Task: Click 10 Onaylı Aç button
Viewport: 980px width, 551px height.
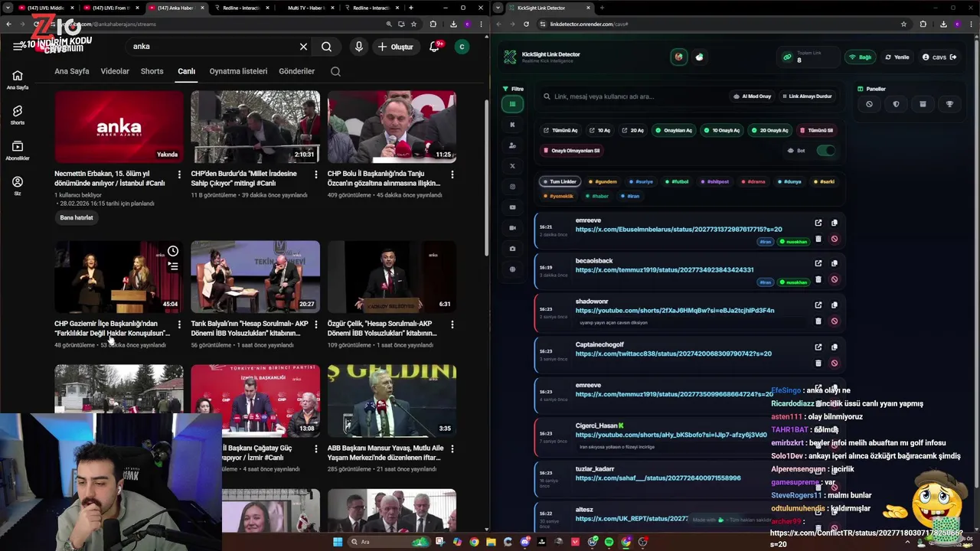Action: point(722,130)
